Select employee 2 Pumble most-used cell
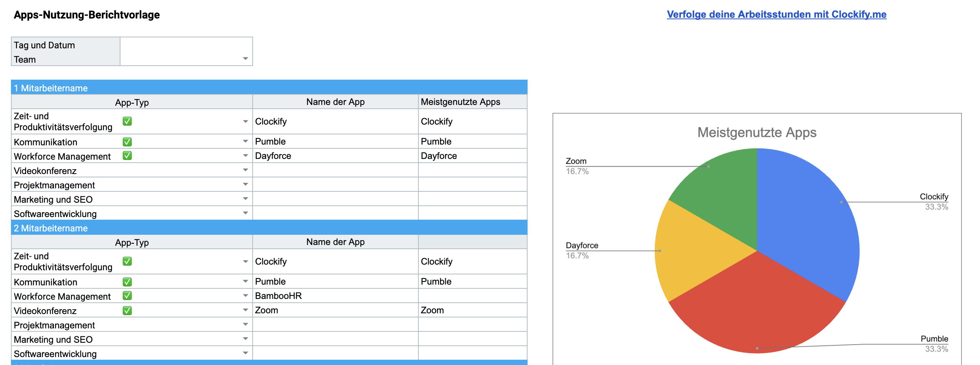Screen dimensions: 980x365 pos(473,281)
